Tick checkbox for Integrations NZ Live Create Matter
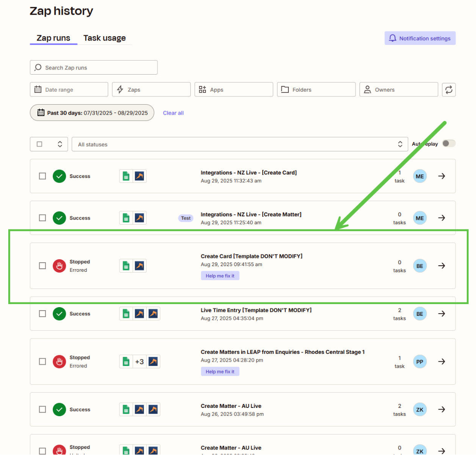This screenshot has width=476, height=462. pyautogui.click(x=42, y=218)
